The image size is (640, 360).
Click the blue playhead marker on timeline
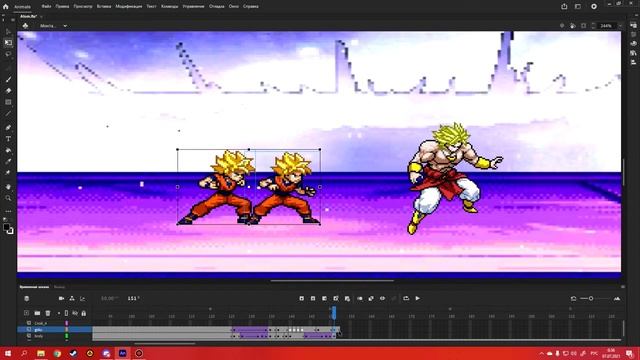point(333,313)
